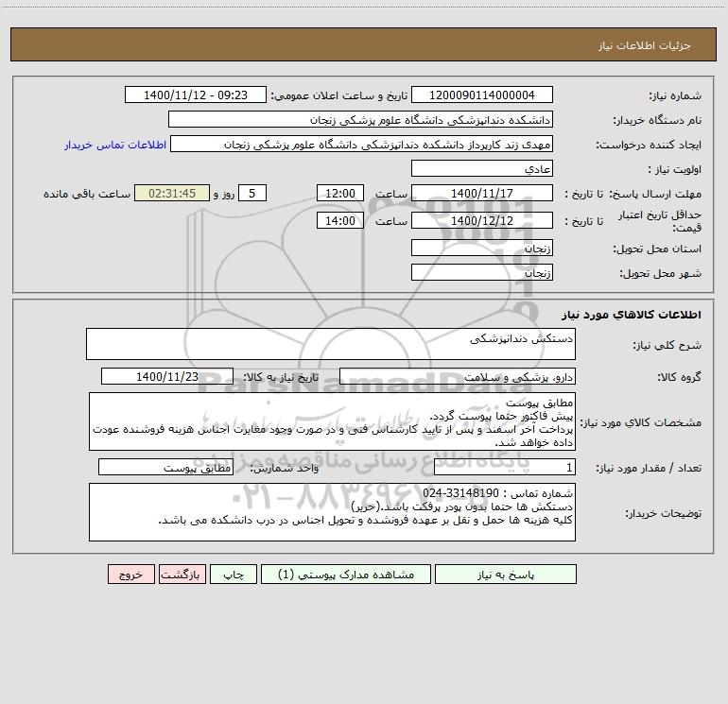Viewport: 728px width, 704px height.
Task: Click the buyer notes text area
Action: point(332,512)
